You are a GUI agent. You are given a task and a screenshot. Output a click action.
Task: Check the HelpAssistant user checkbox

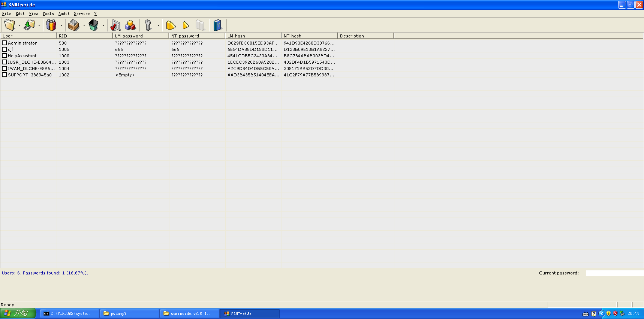point(4,56)
